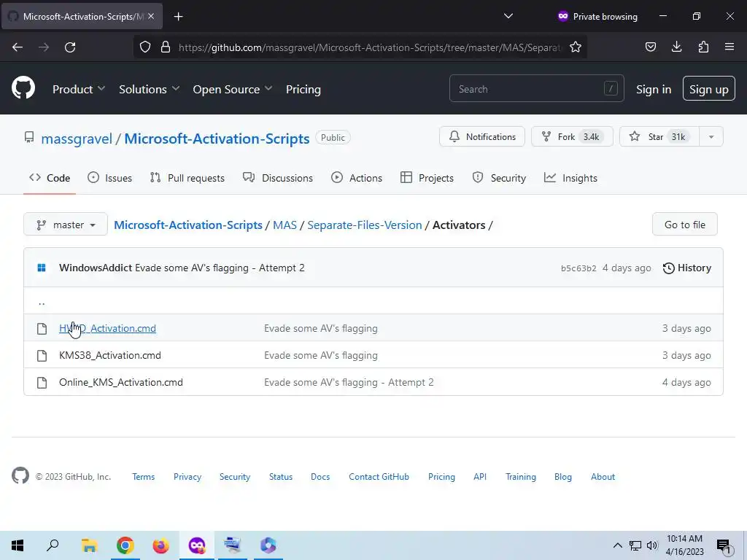The height and width of the screenshot is (560, 747).
Task: Bookmark this page with the star icon
Action: click(576, 47)
